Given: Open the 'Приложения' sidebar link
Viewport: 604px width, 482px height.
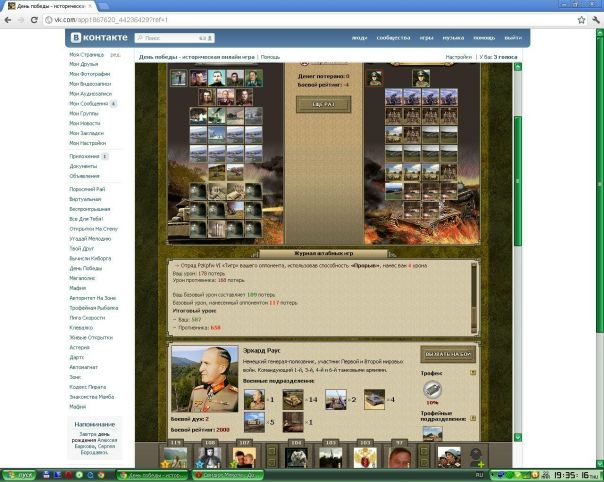Looking at the screenshot, I should tap(84, 156).
